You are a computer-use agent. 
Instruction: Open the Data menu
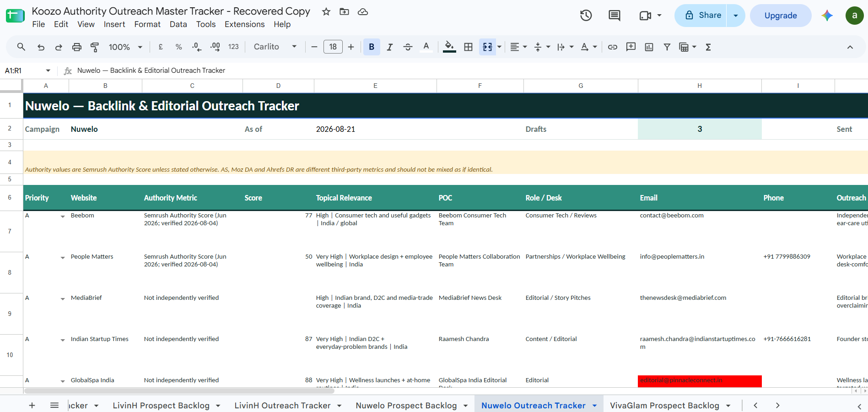coord(178,24)
